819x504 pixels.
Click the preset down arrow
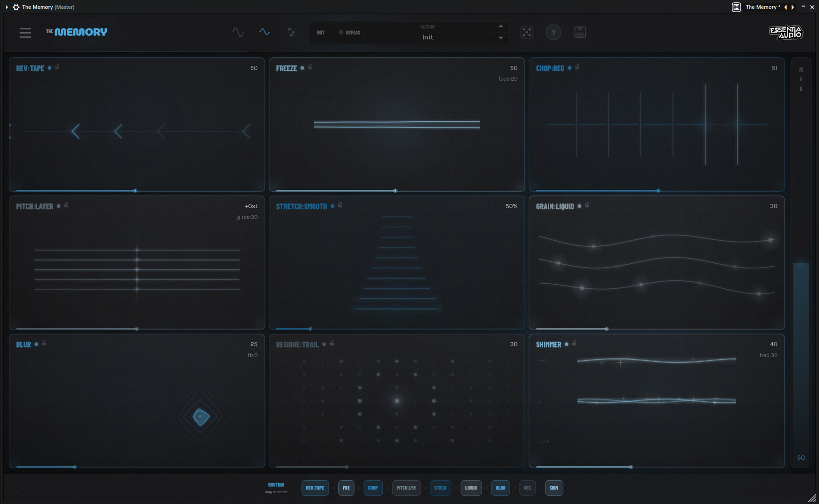coord(500,38)
